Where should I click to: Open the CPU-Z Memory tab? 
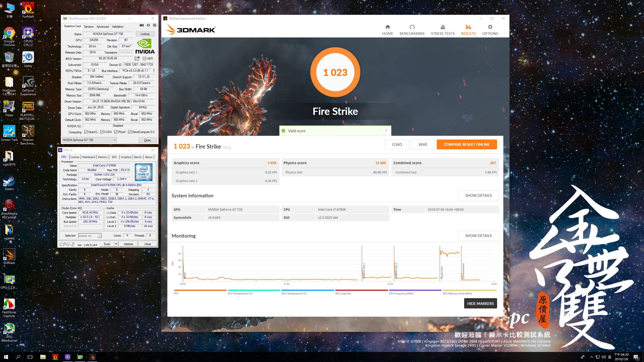(x=103, y=157)
